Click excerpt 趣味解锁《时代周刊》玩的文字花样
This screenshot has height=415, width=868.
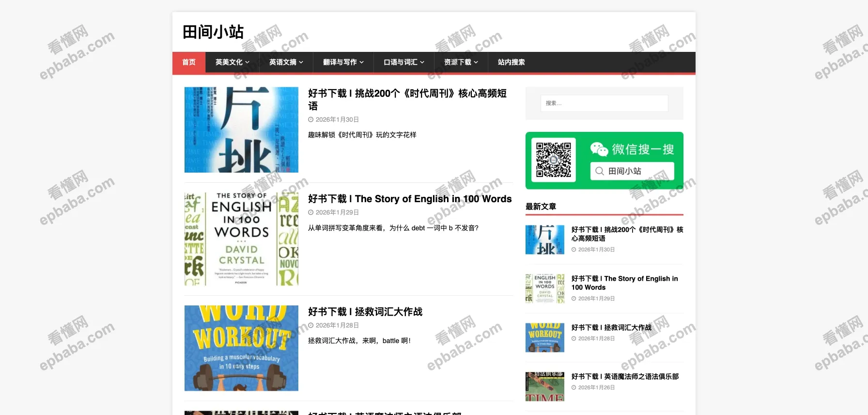point(362,135)
